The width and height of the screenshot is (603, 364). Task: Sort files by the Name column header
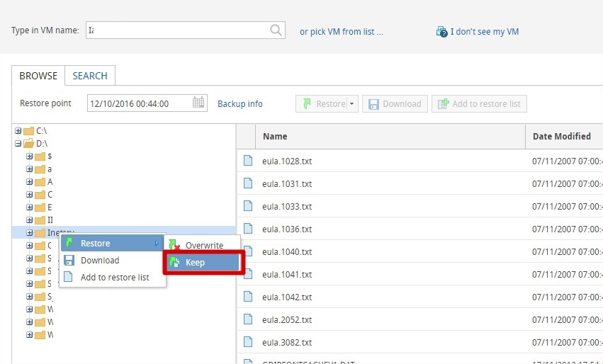(x=275, y=136)
